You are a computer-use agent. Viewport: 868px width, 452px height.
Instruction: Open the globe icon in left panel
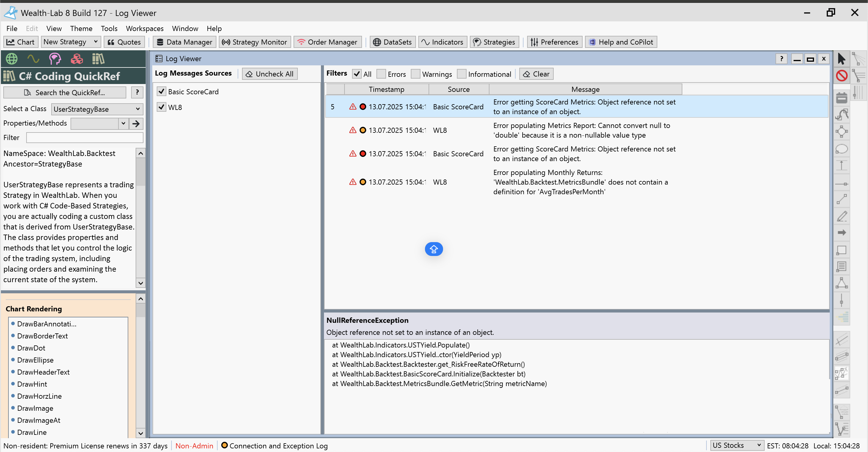coord(11,59)
